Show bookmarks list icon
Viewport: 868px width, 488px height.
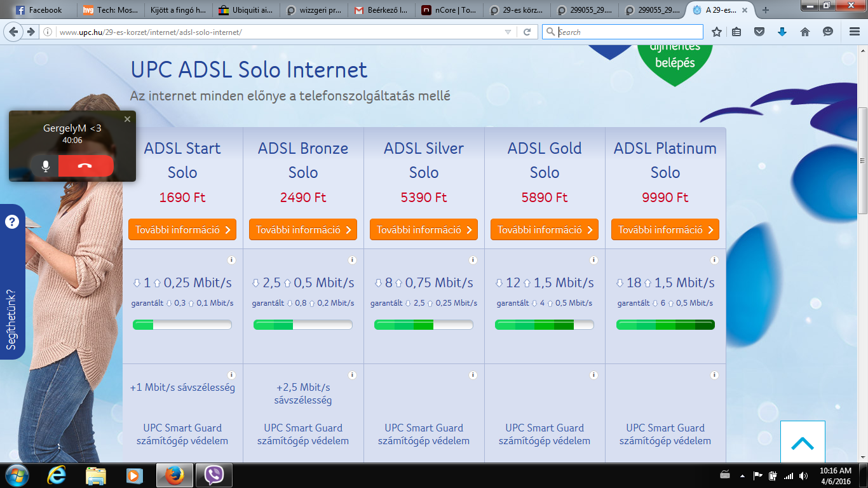coord(737,32)
